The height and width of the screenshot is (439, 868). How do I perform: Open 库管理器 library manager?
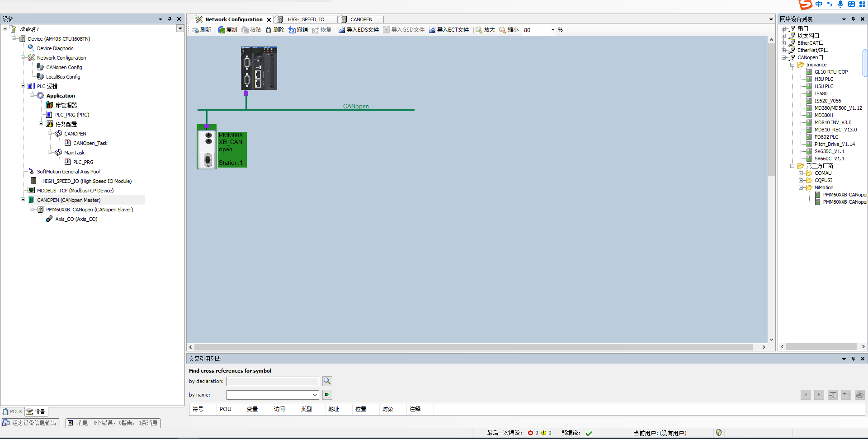pos(66,105)
